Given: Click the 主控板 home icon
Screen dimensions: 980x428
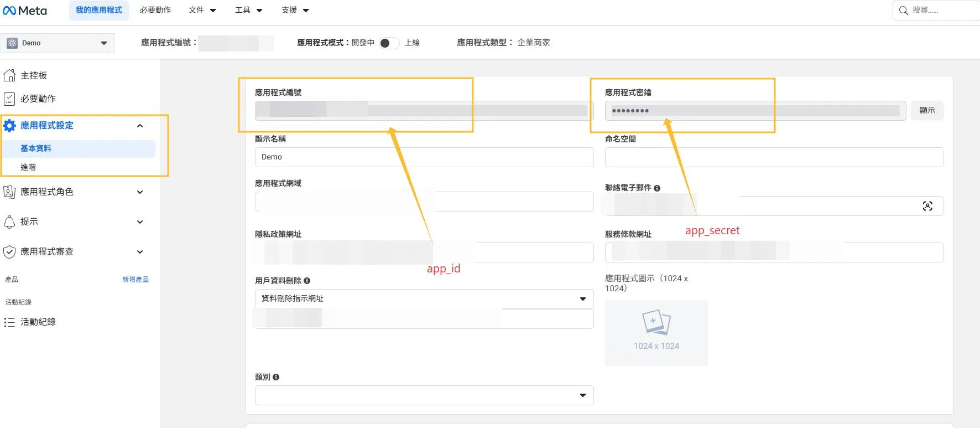Looking at the screenshot, I should (x=9, y=75).
